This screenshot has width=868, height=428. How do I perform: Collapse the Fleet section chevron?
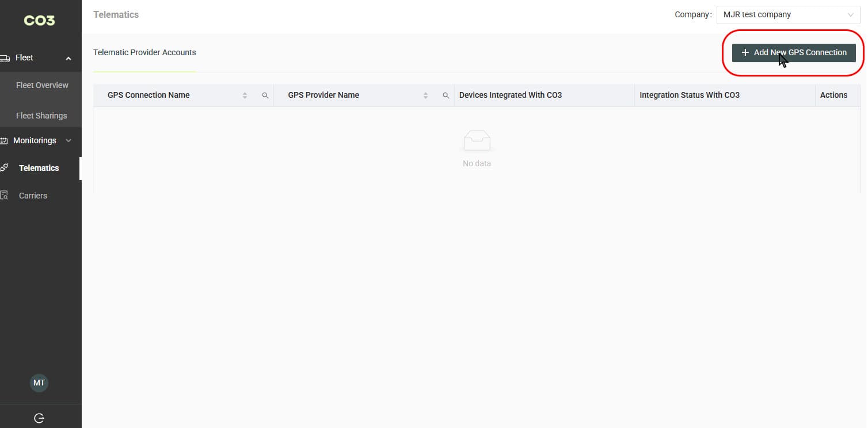tap(68, 58)
